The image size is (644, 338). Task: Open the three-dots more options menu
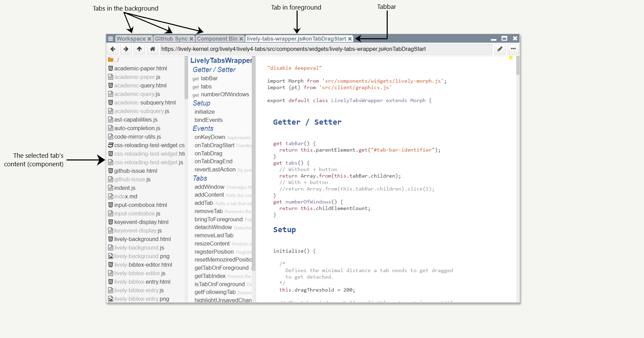(513, 49)
